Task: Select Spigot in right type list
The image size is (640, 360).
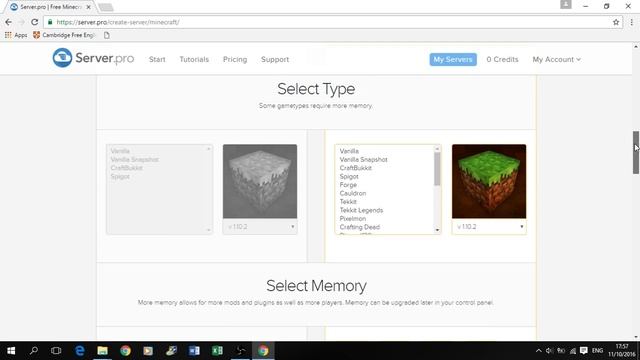Action: (349, 177)
